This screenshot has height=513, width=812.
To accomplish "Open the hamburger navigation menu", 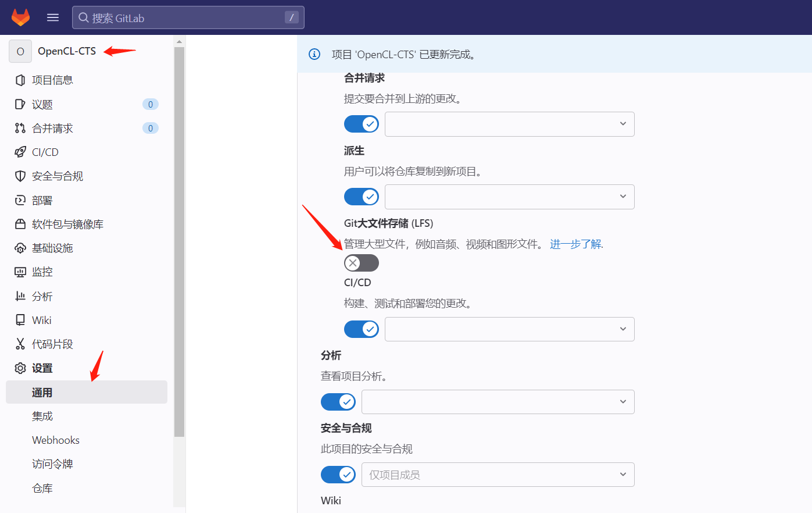I will pyautogui.click(x=53, y=17).
